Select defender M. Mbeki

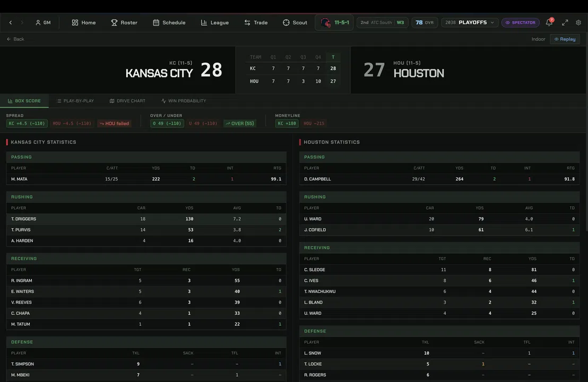[146, 375]
